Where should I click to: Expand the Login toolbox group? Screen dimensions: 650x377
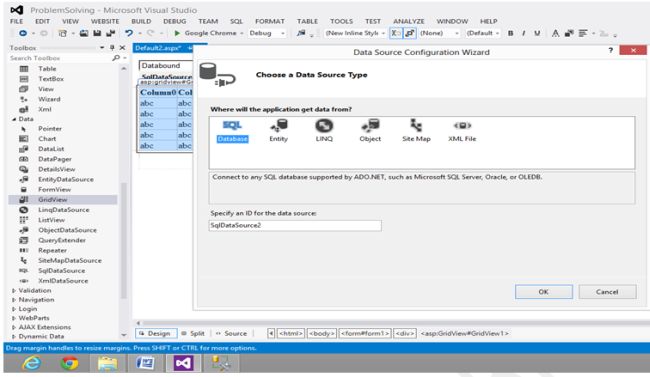(14, 309)
